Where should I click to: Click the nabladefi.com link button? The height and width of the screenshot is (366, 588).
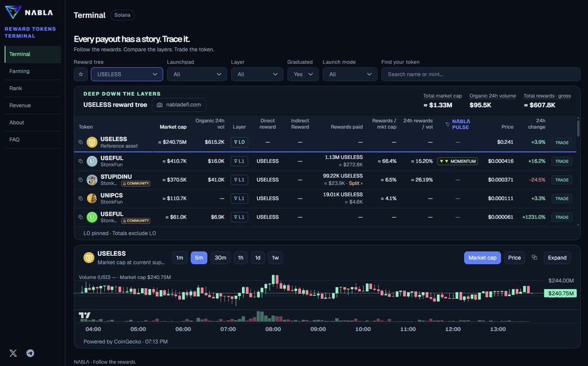pyautogui.click(x=179, y=105)
